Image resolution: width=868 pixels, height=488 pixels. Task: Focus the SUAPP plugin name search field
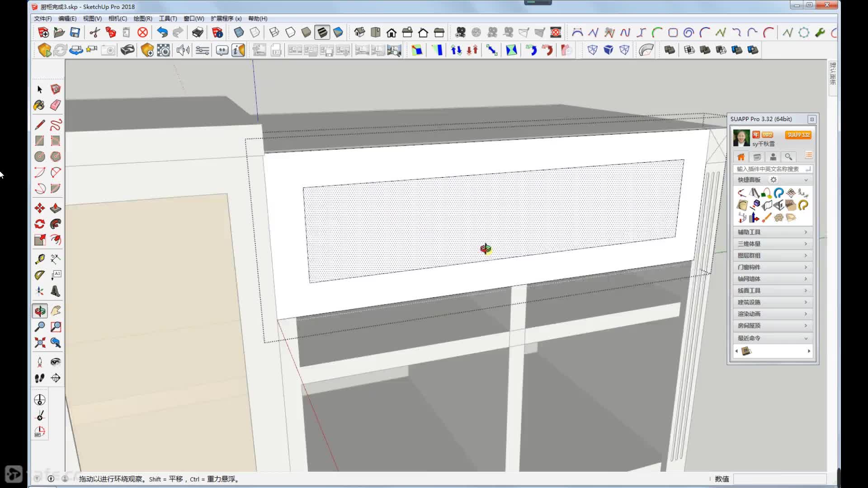pyautogui.click(x=773, y=169)
